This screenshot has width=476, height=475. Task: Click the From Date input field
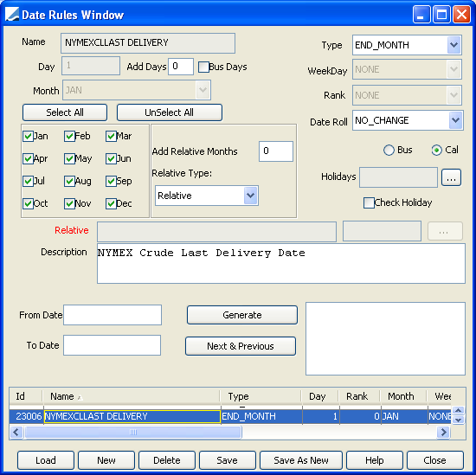pyautogui.click(x=113, y=315)
